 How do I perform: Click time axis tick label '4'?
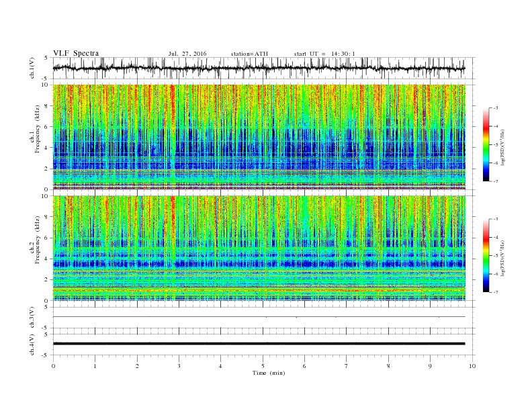pos(220,366)
